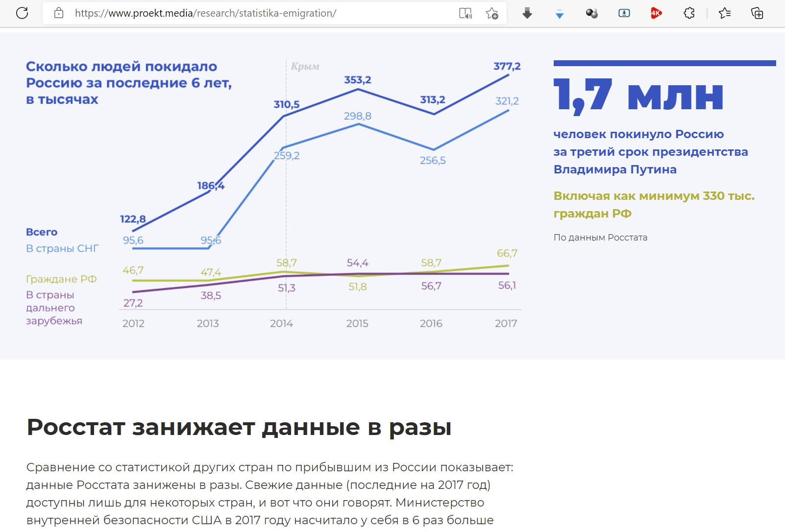Open the blue triangle downloader extension
Screen dimensions: 785x532
click(x=560, y=14)
